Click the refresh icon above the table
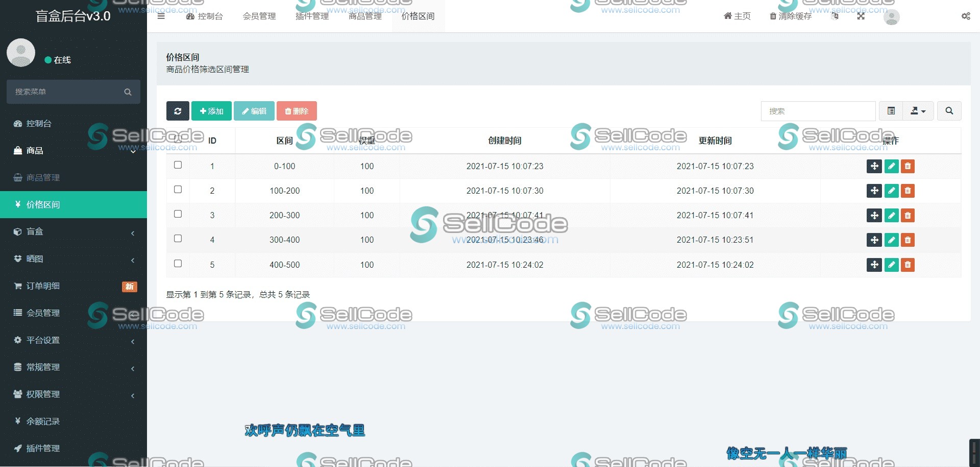The width and height of the screenshot is (980, 467). [x=178, y=111]
